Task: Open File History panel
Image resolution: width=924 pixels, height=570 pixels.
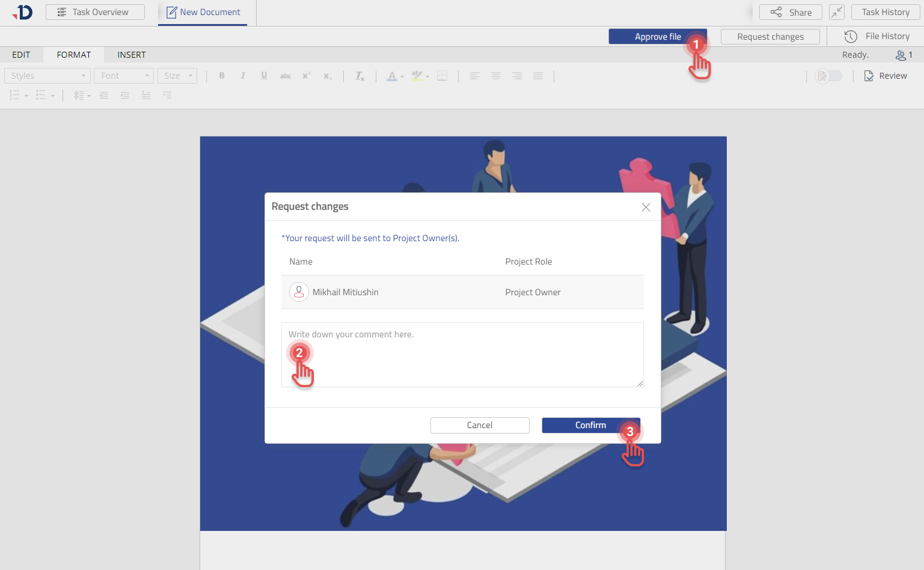Action: (x=877, y=37)
